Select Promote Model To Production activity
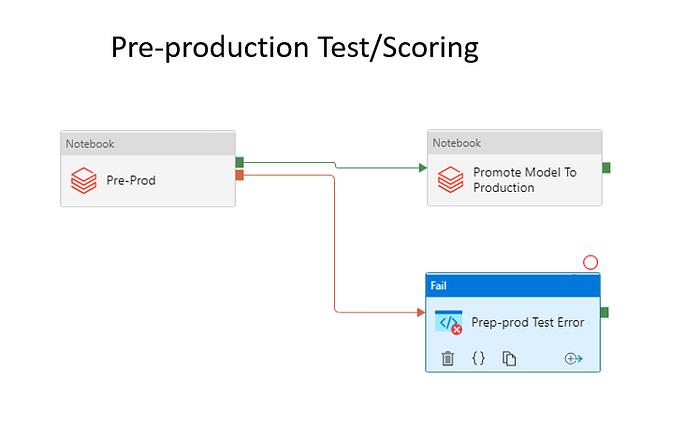Viewport: 700px width, 425px height. (515, 168)
